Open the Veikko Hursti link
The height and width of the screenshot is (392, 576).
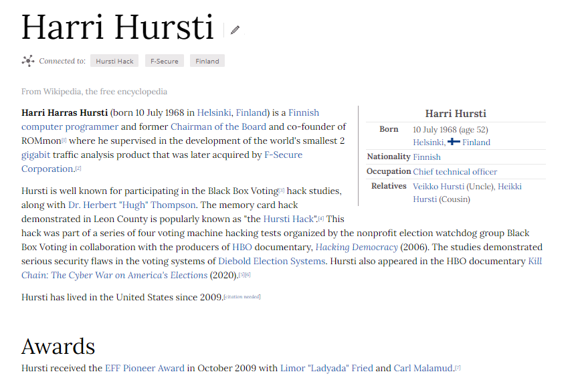coord(439,186)
